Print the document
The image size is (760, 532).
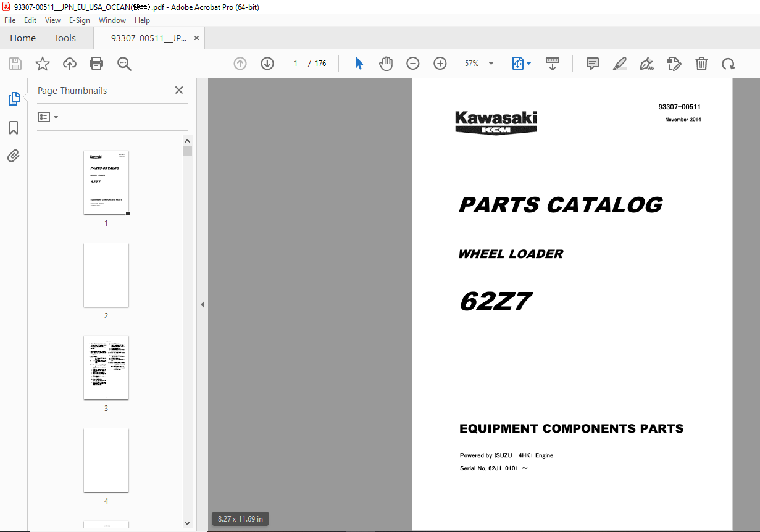click(96, 64)
